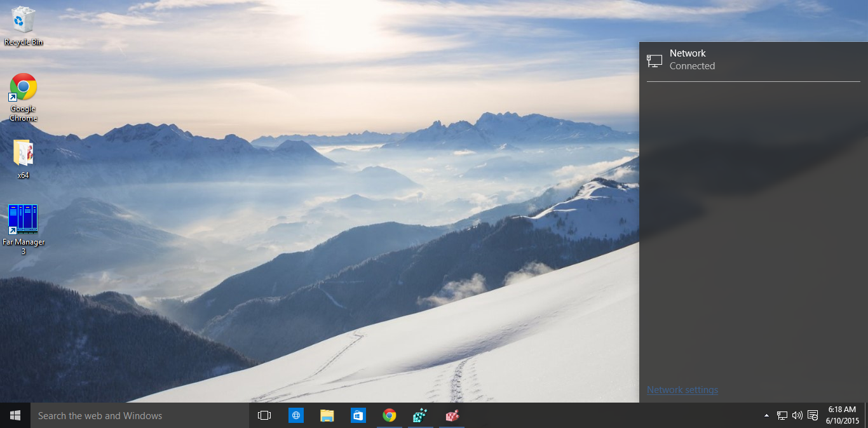Click the Start button
868x428 pixels.
[x=15, y=415]
